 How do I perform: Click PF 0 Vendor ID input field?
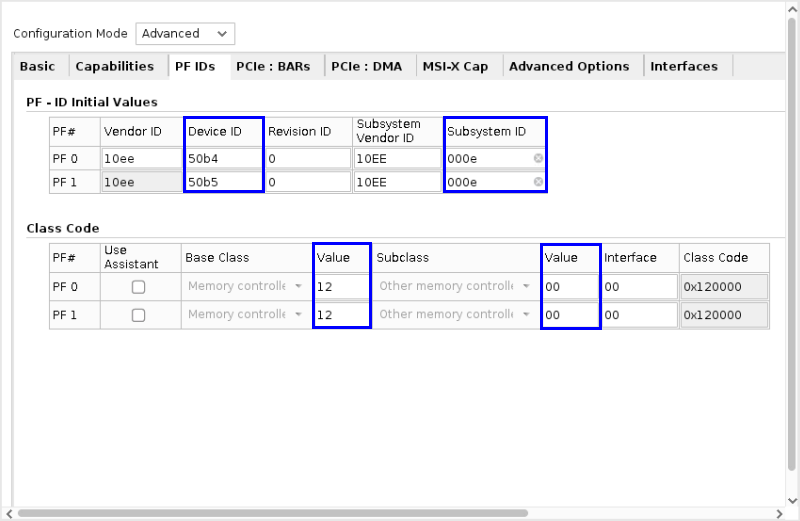[x=141, y=158]
